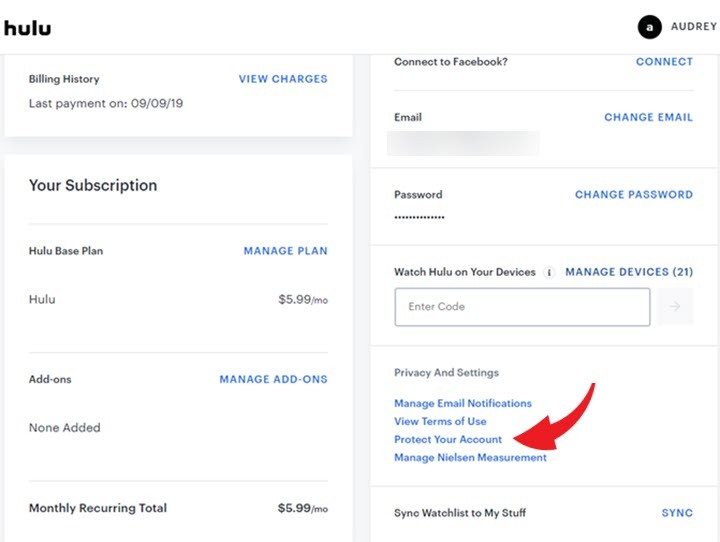The height and width of the screenshot is (542, 720).
Task: Click SYNC for Watchlist to My Stuff
Action: click(677, 513)
